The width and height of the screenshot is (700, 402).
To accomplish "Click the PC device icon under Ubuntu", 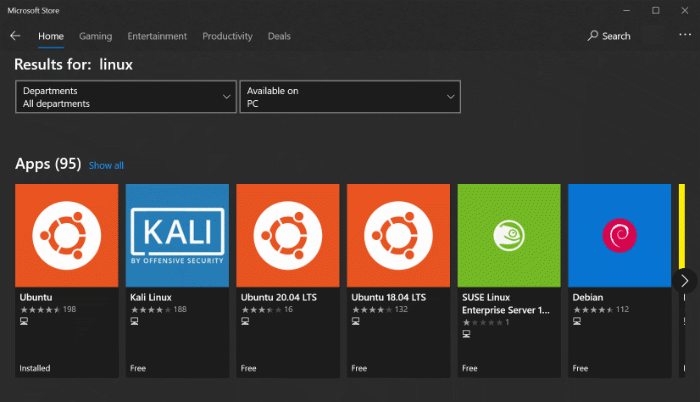I will [24, 321].
